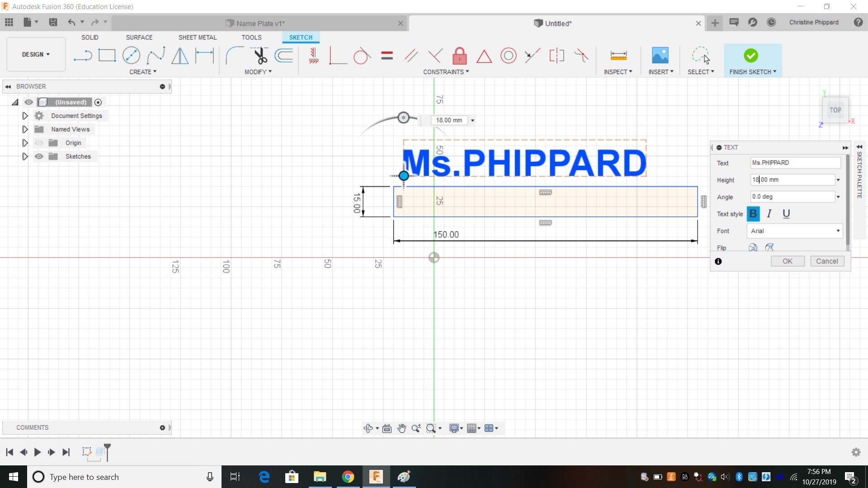
Task: Toggle Italic text style
Action: coord(769,214)
